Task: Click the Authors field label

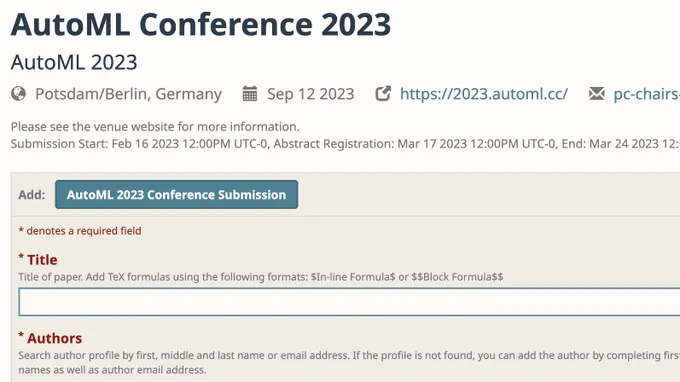Action: (50, 338)
